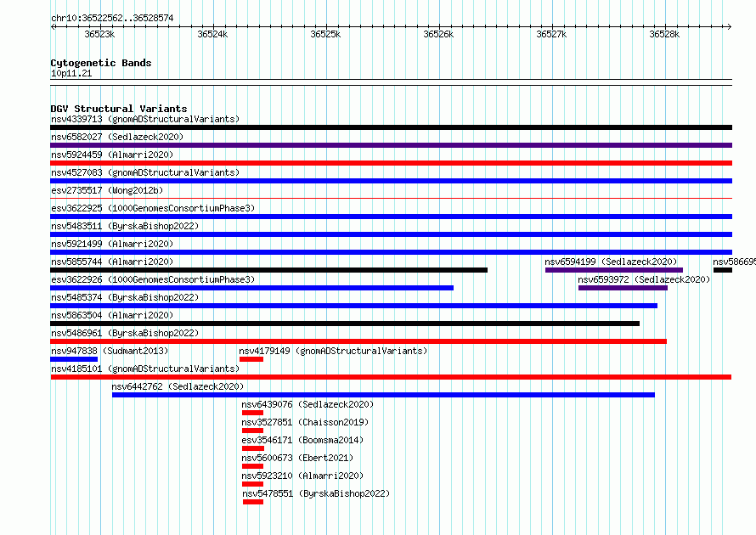The height and width of the screenshot is (535, 756).
Task: Click the esv3622926 1000Genomes blue bar
Action: [x=251, y=288]
